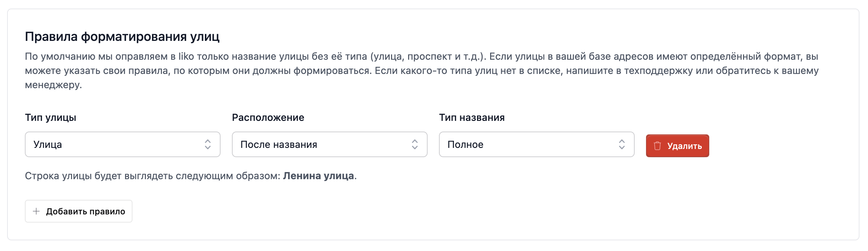Click the up-down arrows in the "Улица" field
This screenshot has width=868, height=251.
(x=208, y=144)
